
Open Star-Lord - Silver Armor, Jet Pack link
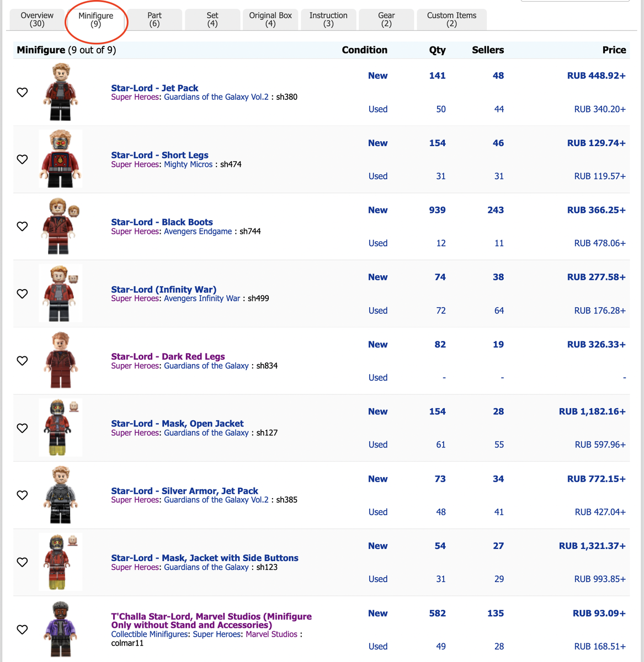point(184,491)
